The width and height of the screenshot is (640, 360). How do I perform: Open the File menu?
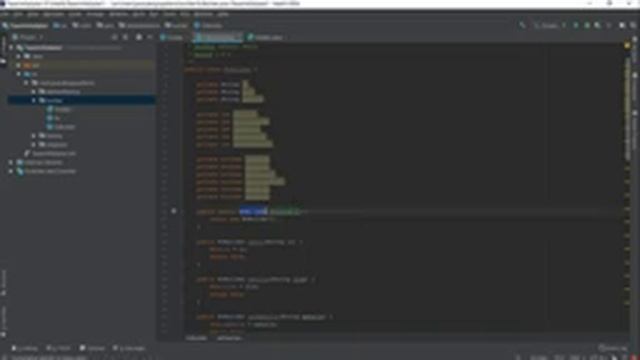coord(5,14)
